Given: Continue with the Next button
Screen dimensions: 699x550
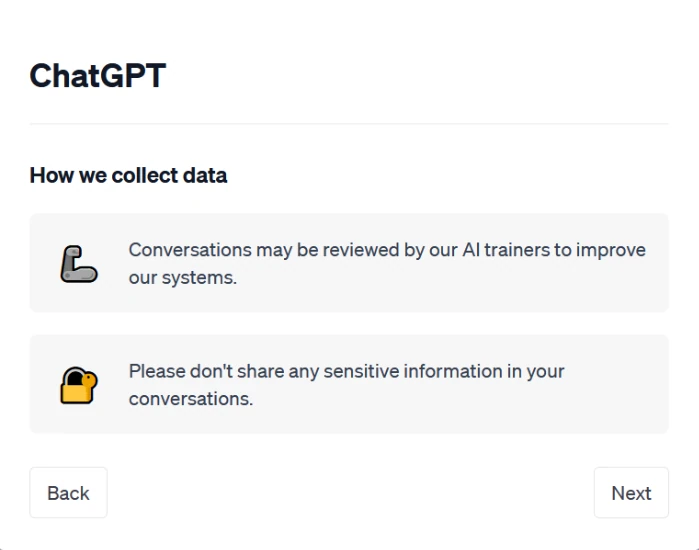Looking at the screenshot, I should [631, 493].
